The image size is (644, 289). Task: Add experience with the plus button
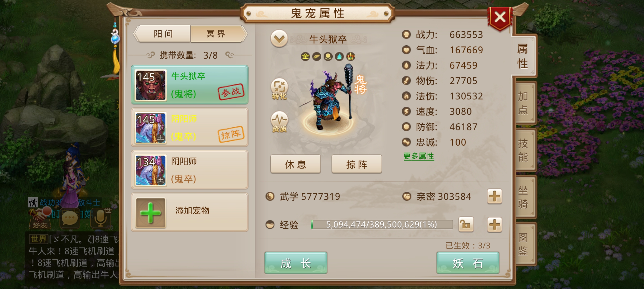[x=494, y=224]
